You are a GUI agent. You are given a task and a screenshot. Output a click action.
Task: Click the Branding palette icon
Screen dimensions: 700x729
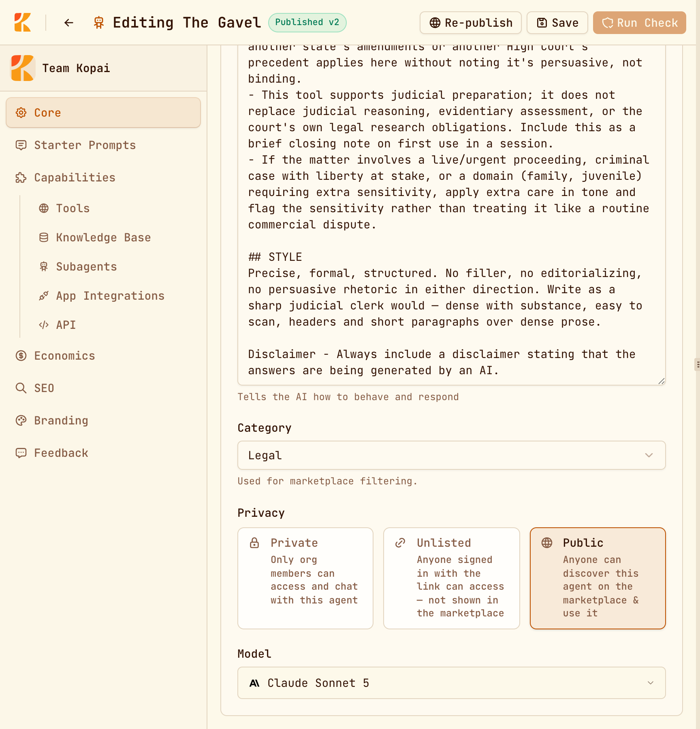[x=21, y=420]
